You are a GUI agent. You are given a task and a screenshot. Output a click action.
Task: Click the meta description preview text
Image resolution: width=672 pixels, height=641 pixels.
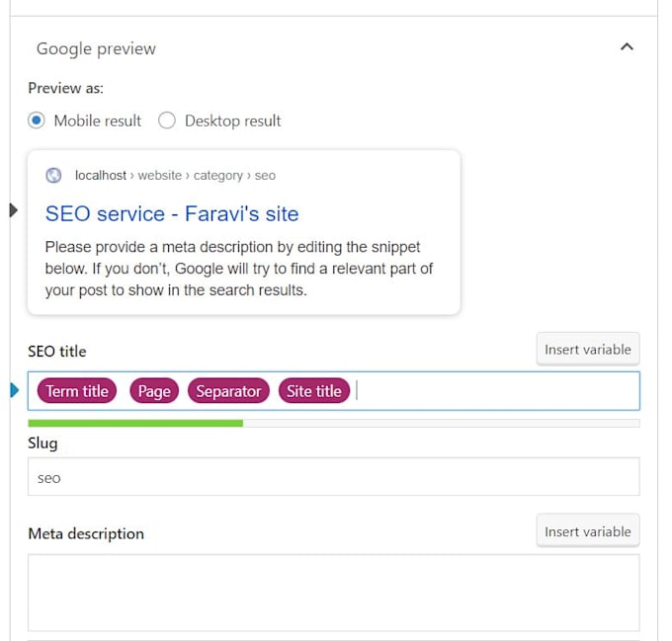coord(239,268)
